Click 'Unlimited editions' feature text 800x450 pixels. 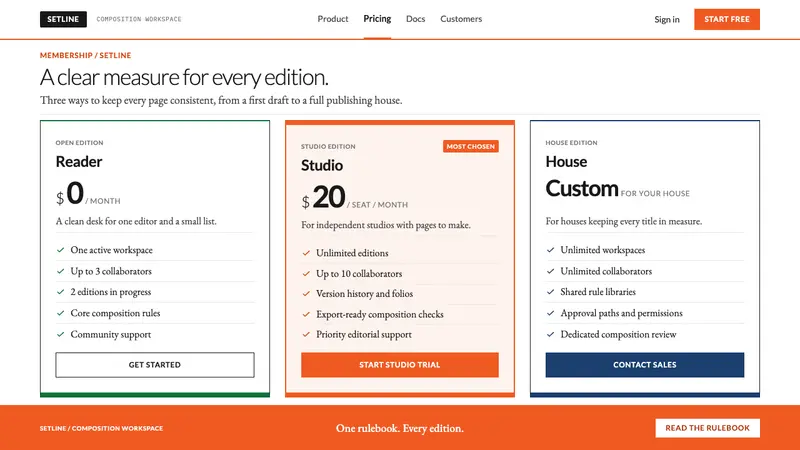(x=352, y=253)
